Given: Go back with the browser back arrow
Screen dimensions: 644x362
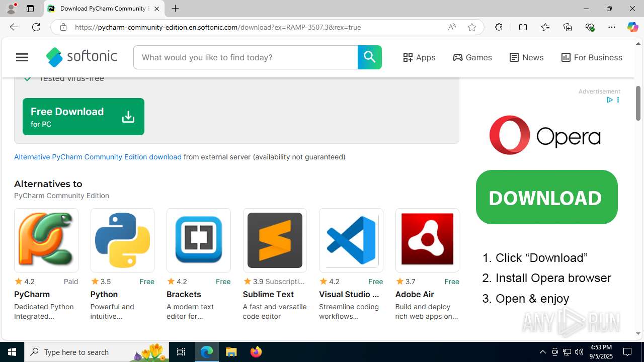Looking at the screenshot, I should coord(14,27).
